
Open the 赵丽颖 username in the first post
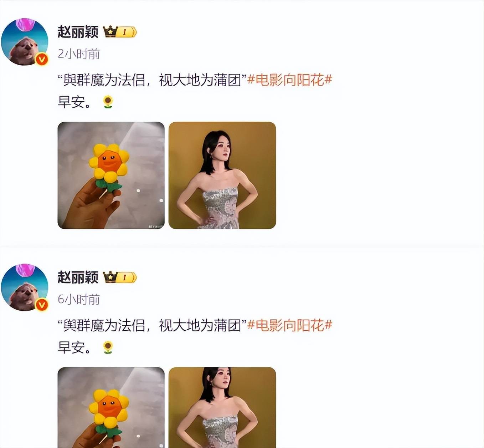(78, 32)
